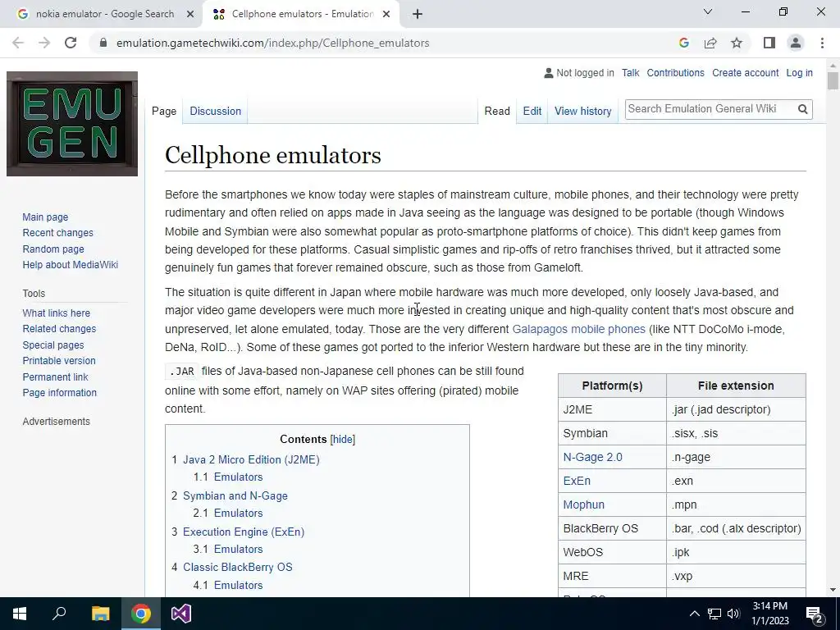This screenshot has width=840, height=630.
Task: Open Related changes link
Action: pos(59,329)
